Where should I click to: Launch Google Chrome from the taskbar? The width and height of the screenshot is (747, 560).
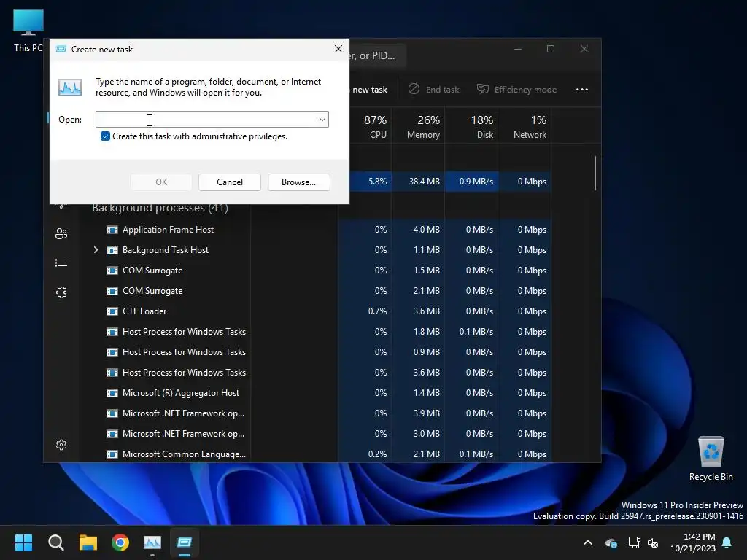pos(120,542)
